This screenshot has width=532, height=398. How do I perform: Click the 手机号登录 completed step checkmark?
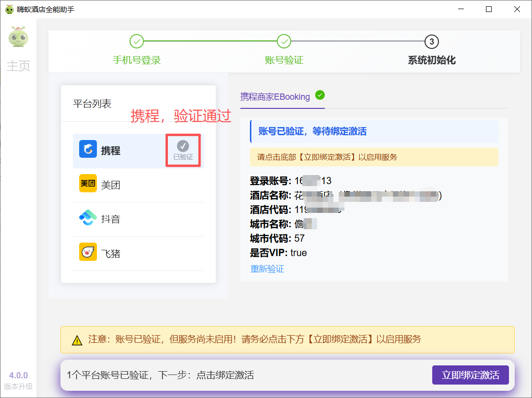click(x=137, y=42)
